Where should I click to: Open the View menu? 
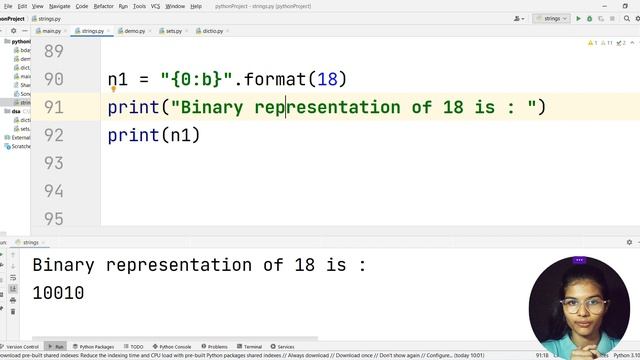click(x=38, y=7)
